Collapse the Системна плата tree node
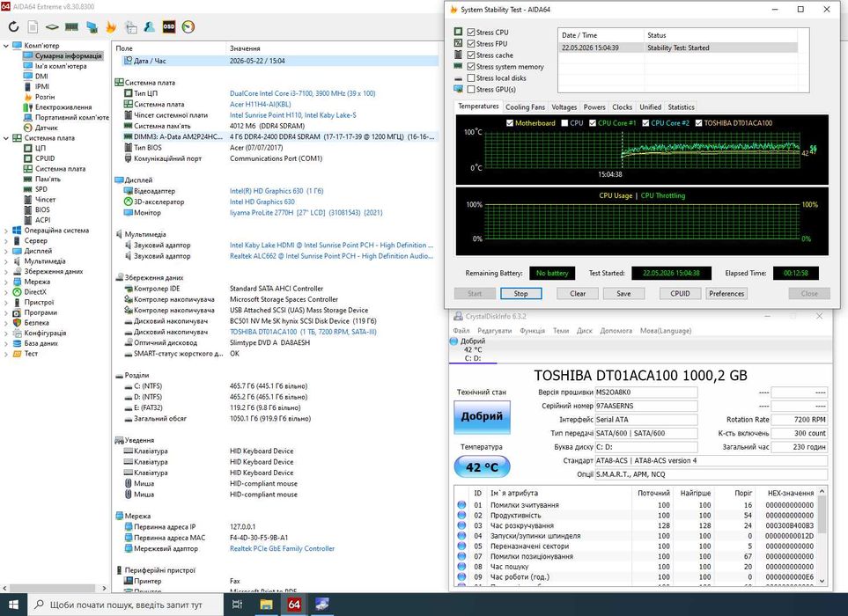The height and width of the screenshot is (616, 848). [6, 138]
